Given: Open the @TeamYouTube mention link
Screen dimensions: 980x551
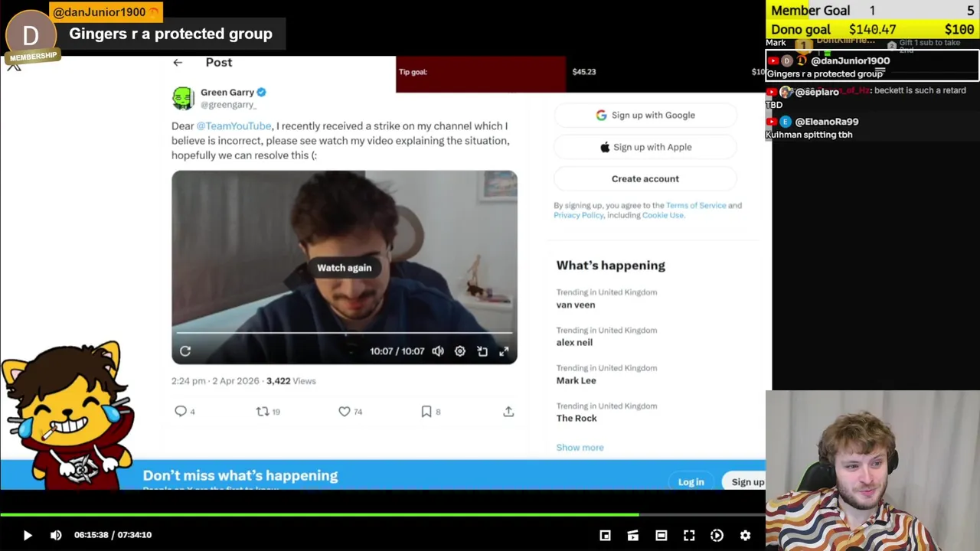Looking at the screenshot, I should coord(234,126).
